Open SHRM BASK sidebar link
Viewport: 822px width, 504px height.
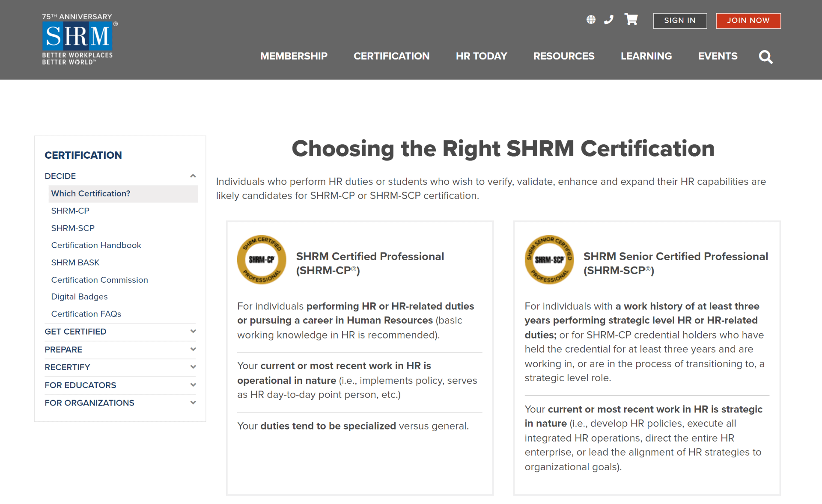pyautogui.click(x=75, y=262)
